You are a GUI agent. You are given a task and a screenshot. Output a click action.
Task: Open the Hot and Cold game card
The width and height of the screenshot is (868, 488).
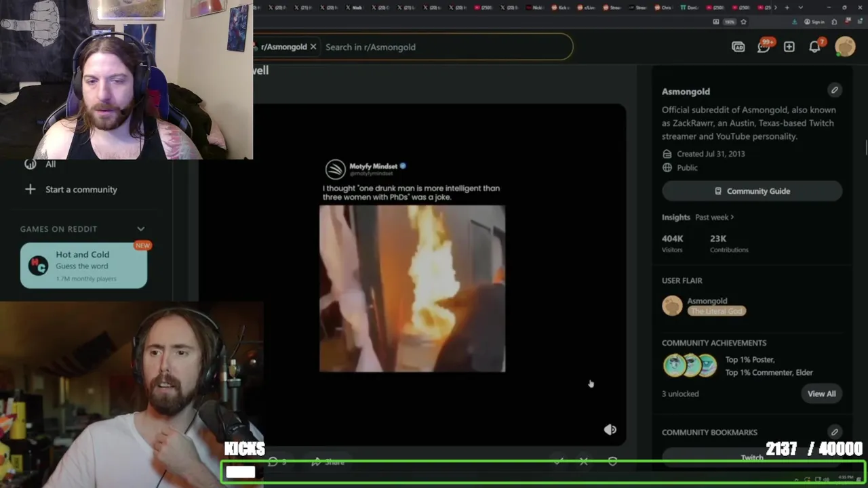pos(83,266)
